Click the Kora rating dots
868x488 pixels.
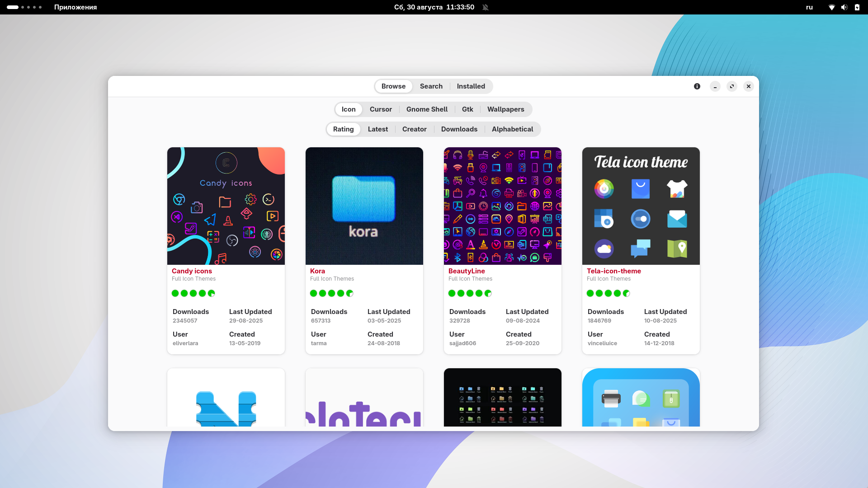[x=332, y=293]
